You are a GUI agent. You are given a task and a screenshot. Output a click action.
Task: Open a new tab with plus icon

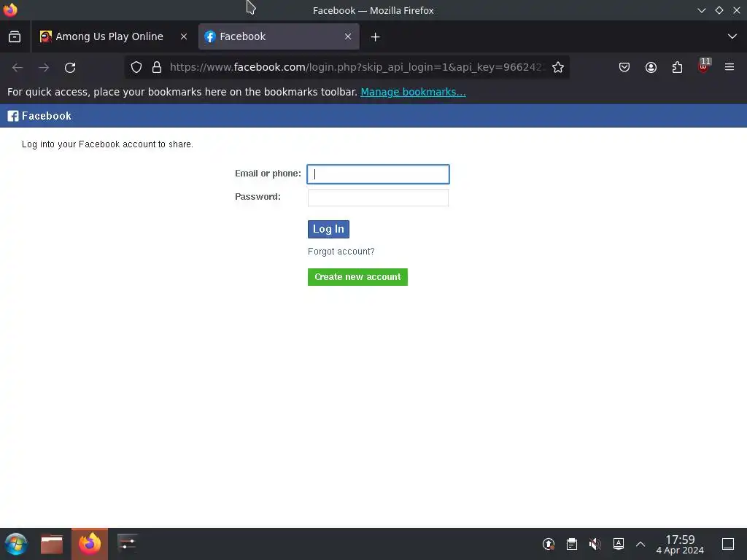[376, 36]
